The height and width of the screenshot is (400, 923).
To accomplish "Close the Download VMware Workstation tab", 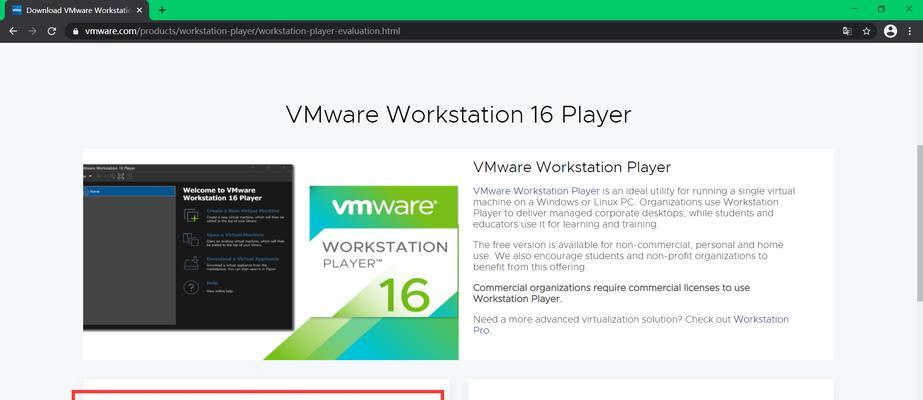I will click(x=140, y=10).
